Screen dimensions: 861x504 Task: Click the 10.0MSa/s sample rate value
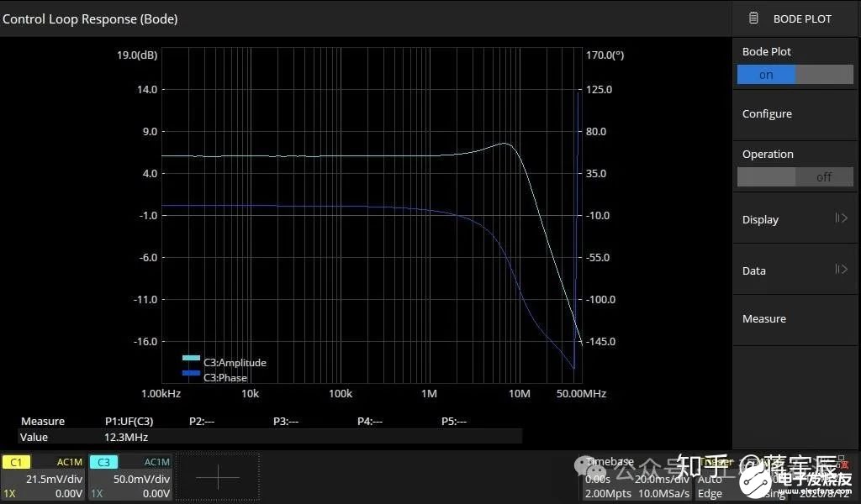click(663, 493)
